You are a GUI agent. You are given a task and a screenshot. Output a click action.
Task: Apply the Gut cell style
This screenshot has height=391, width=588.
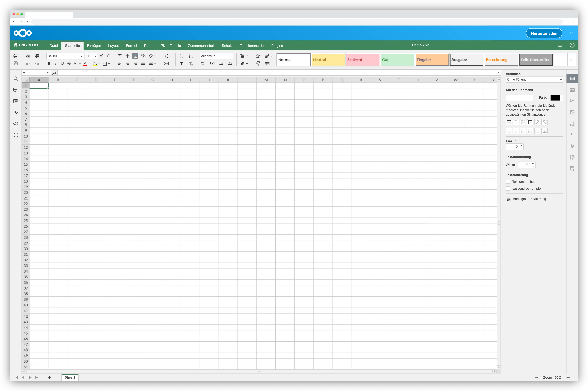click(x=397, y=60)
